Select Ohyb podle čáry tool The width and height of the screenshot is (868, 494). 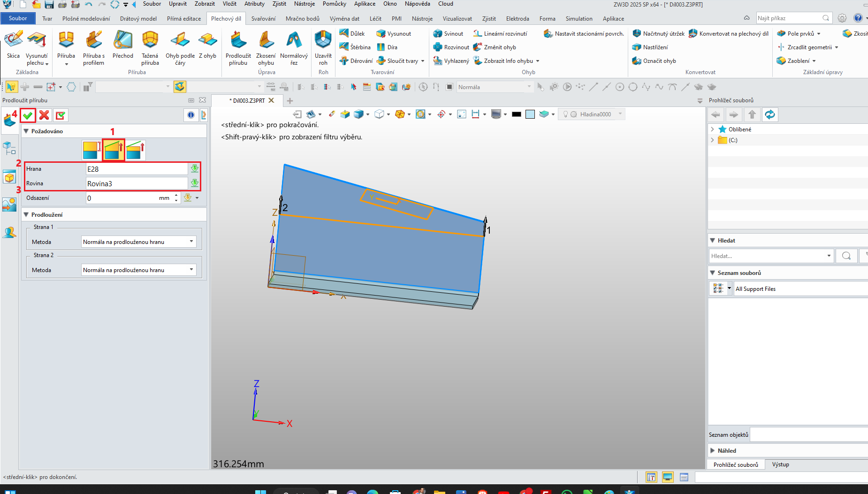pyautogui.click(x=180, y=48)
